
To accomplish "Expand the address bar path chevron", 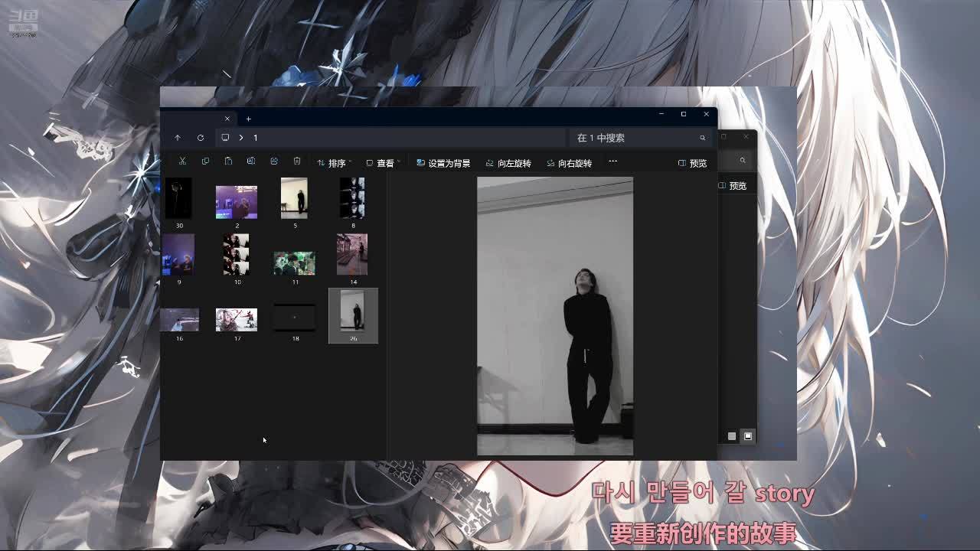I will 240,138.
